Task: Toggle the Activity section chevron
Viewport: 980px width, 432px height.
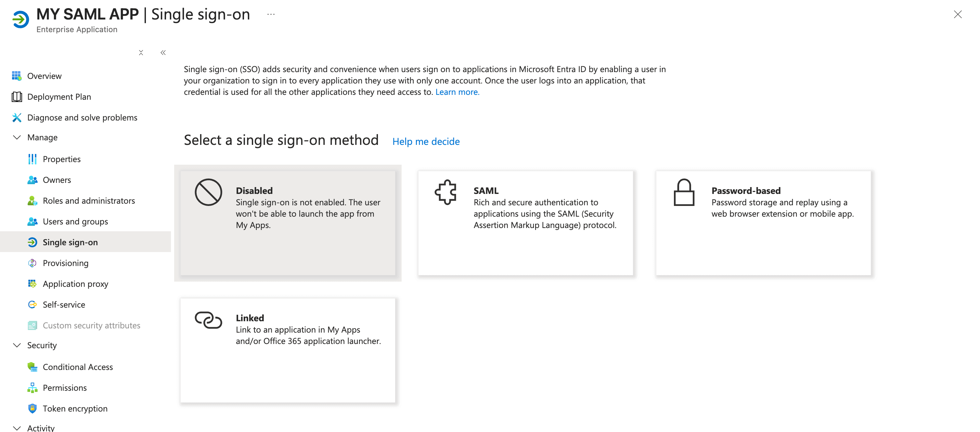Action: 17,427
